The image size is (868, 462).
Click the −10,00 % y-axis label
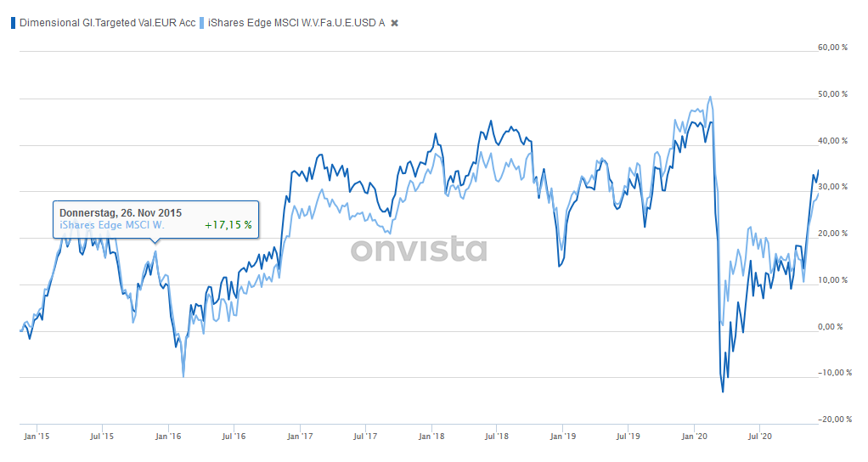(x=835, y=373)
